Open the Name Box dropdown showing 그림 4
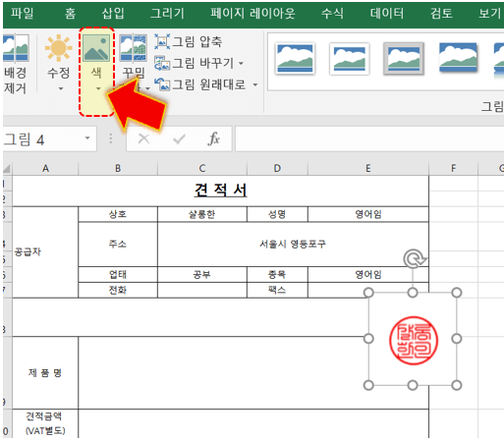The width and height of the screenshot is (504, 440). click(x=87, y=138)
